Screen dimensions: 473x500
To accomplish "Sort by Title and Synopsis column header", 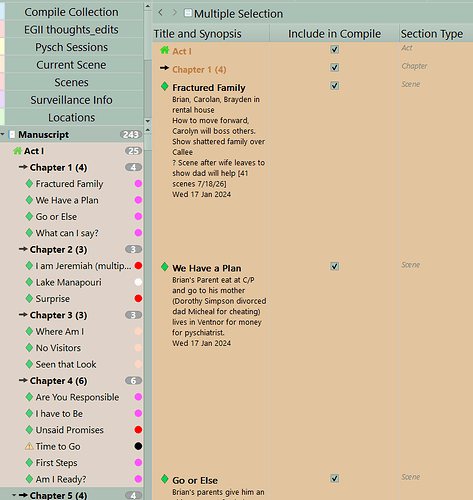I will click(211, 33).
